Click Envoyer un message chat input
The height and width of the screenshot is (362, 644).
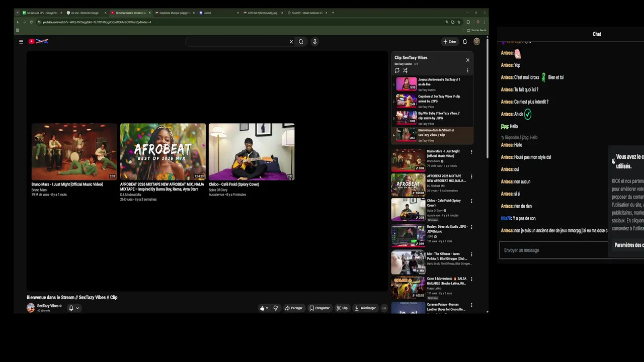(553, 250)
